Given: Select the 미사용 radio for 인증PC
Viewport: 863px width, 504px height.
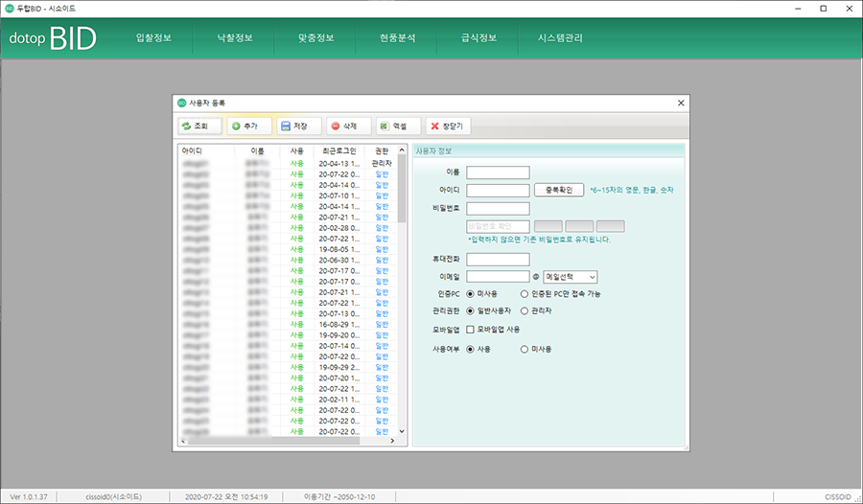Looking at the screenshot, I should (470, 293).
